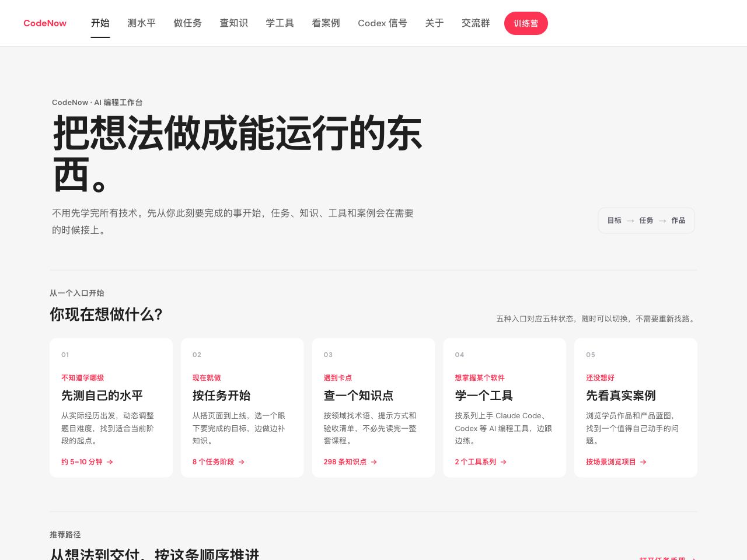Click the 推荐路径 section label
Viewport: 747px width, 560px height.
[x=65, y=535]
